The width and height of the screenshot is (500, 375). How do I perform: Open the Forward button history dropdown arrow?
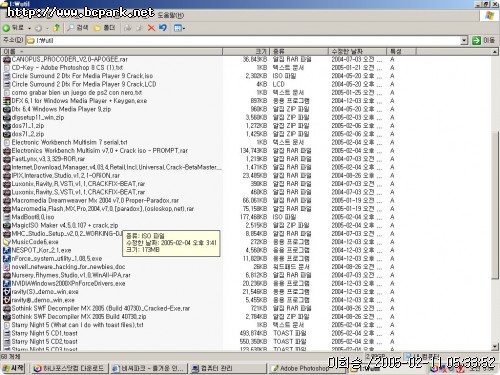coord(47,28)
